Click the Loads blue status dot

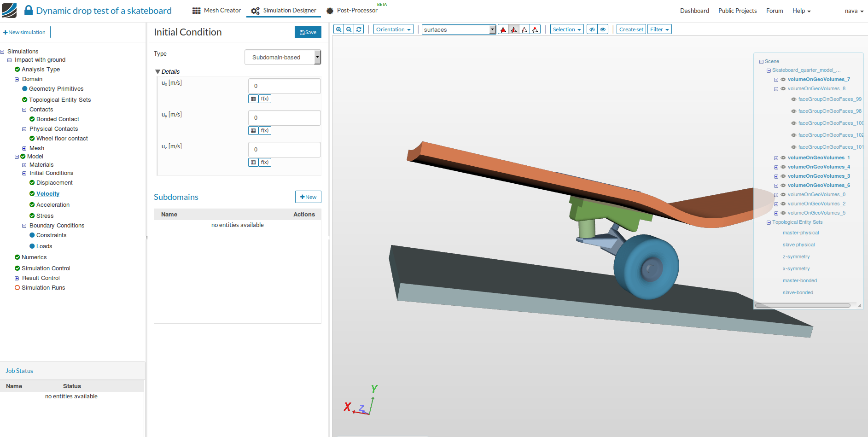pyautogui.click(x=32, y=246)
